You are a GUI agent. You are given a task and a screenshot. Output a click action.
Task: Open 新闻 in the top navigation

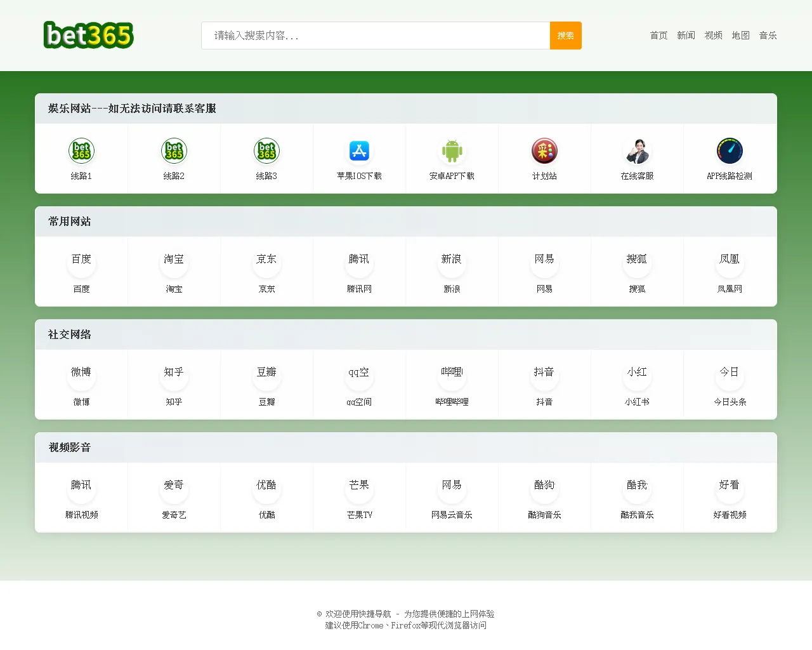[x=686, y=36]
